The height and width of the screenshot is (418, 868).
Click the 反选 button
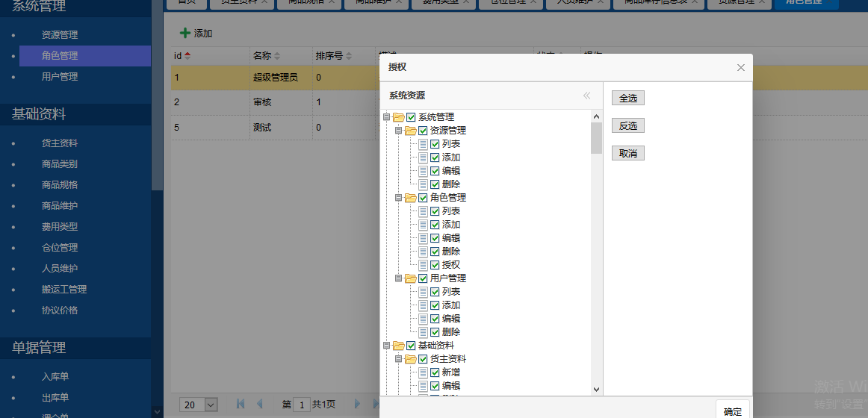627,126
